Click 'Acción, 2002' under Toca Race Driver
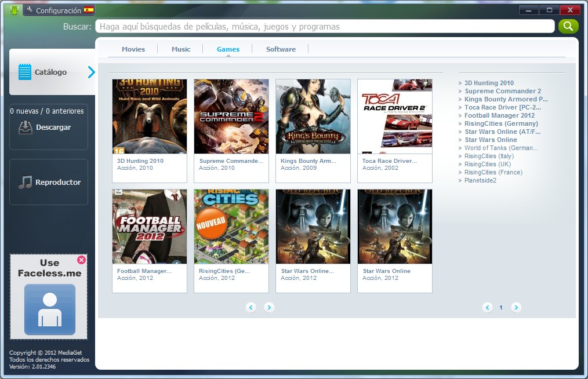Screen dimensions: 588x379 380,168
